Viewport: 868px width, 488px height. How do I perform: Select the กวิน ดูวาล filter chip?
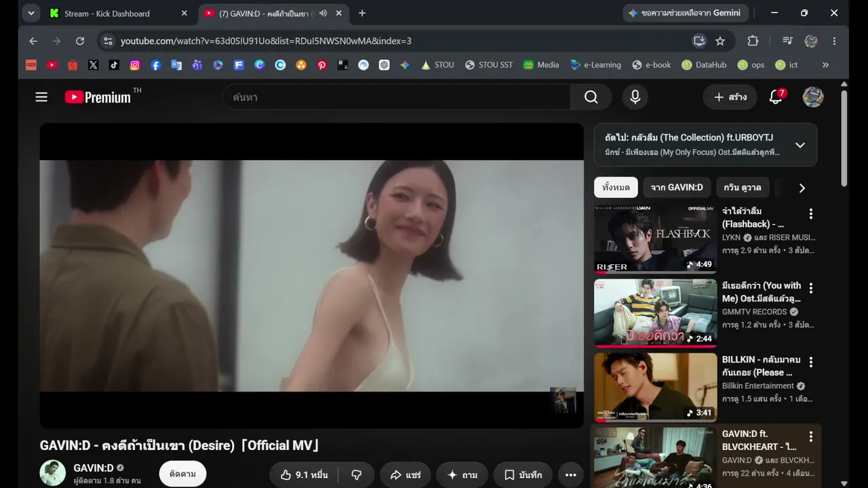pyautogui.click(x=743, y=188)
